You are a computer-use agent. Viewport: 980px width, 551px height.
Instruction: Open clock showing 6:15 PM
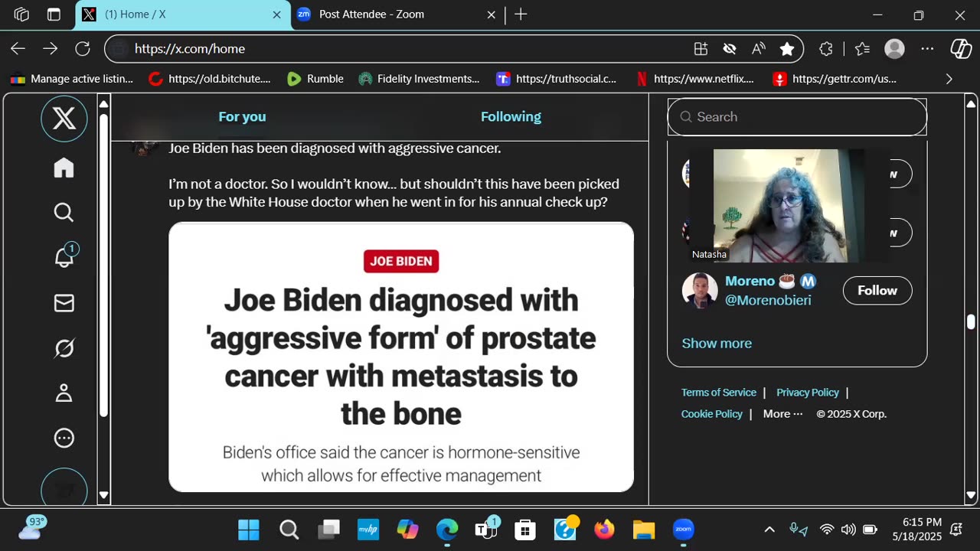pyautogui.click(x=917, y=530)
